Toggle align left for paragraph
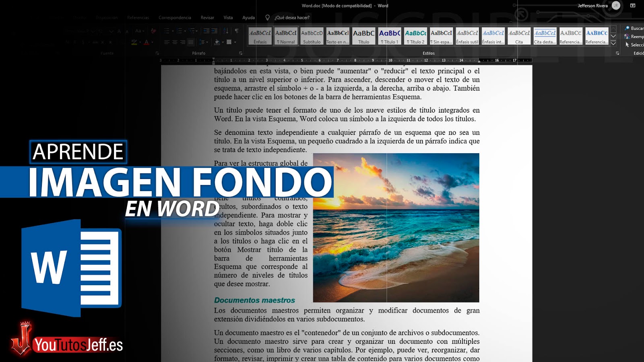The width and height of the screenshot is (644, 362). point(167,42)
